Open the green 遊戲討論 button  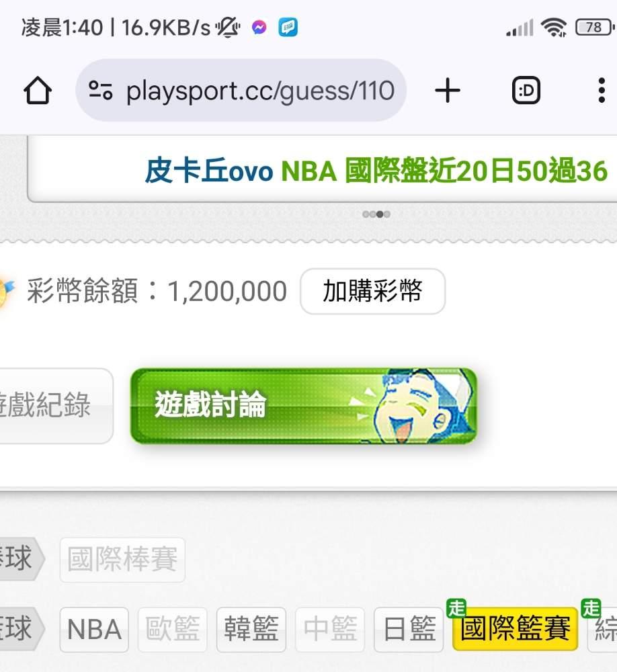coord(304,405)
